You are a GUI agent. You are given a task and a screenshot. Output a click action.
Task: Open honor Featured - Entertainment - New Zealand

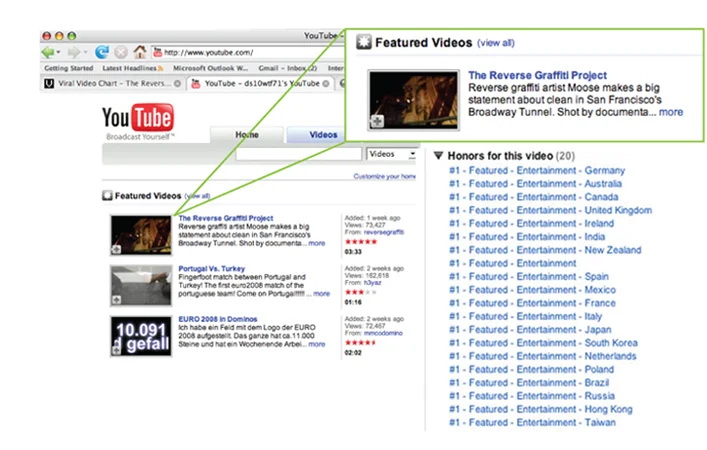pos(545,250)
